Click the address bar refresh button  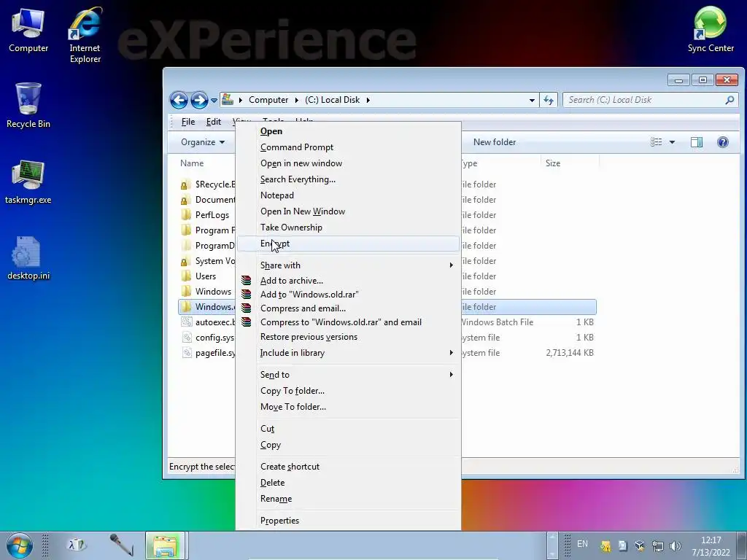tap(549, 100)
